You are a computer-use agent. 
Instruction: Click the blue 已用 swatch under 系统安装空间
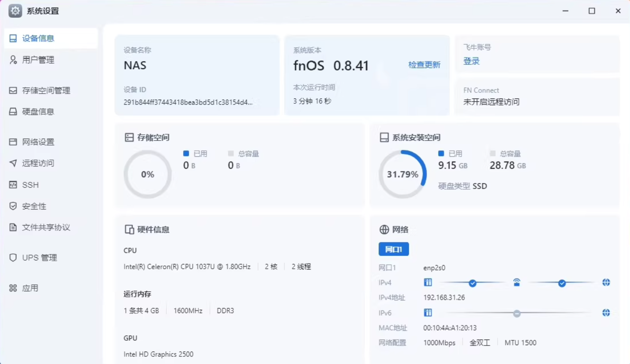coord(441,153)
